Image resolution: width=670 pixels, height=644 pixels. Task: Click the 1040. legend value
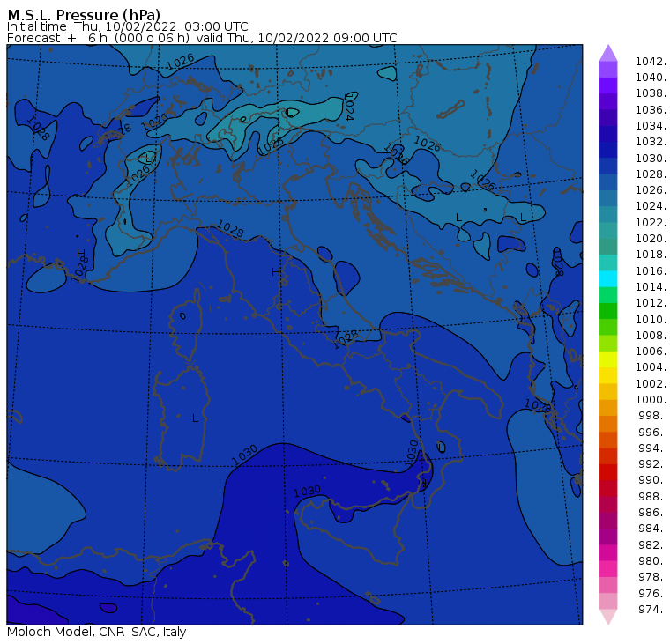point(651,78)
